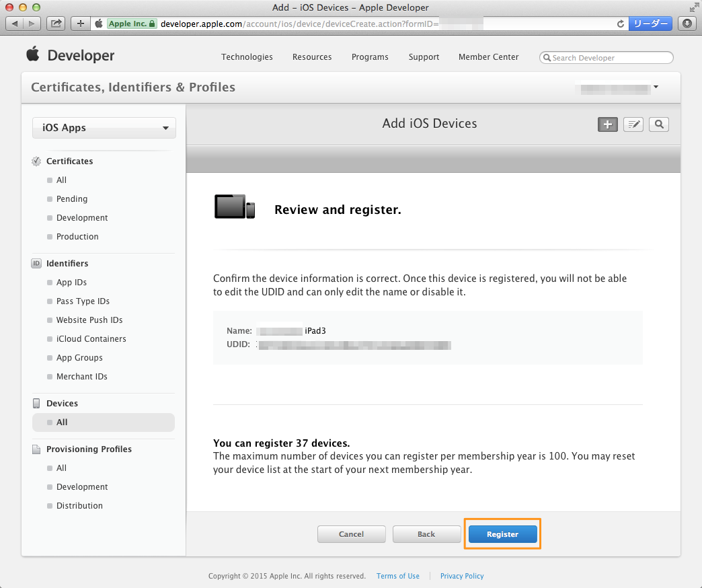
Task: Select Pending under Certificates
Action: (x=73, y=198)
